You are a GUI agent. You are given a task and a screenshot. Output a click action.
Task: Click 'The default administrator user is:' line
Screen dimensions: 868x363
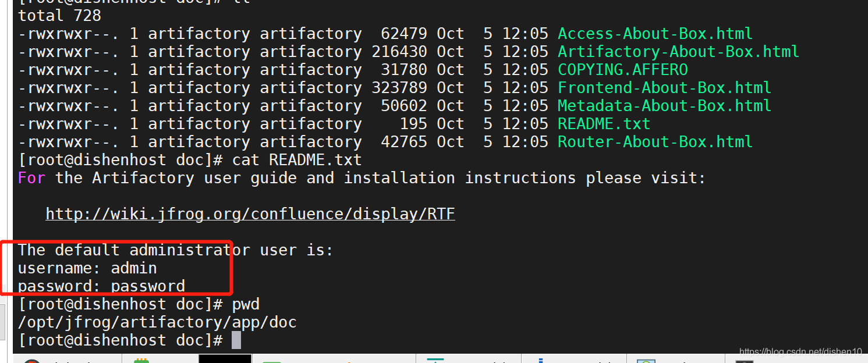pos(175,250)
